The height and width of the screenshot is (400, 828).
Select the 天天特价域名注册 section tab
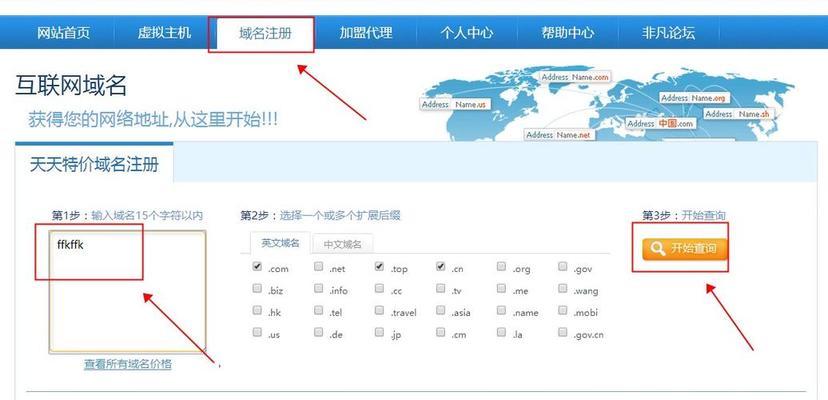click(x=94, y=164)
